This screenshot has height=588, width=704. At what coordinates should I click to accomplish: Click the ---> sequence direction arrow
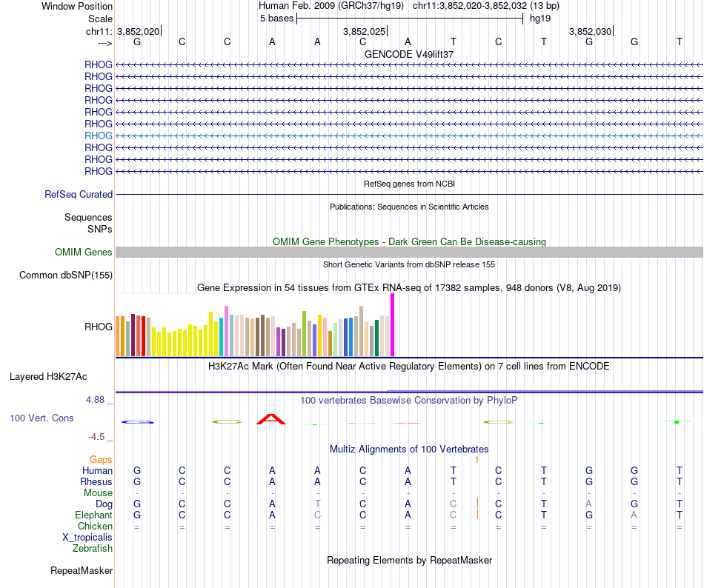105,43
